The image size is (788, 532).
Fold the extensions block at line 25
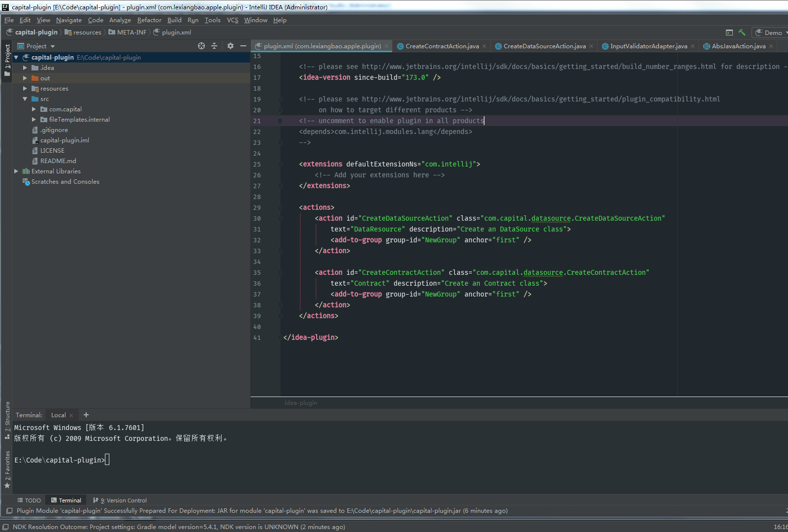point(280,165)
